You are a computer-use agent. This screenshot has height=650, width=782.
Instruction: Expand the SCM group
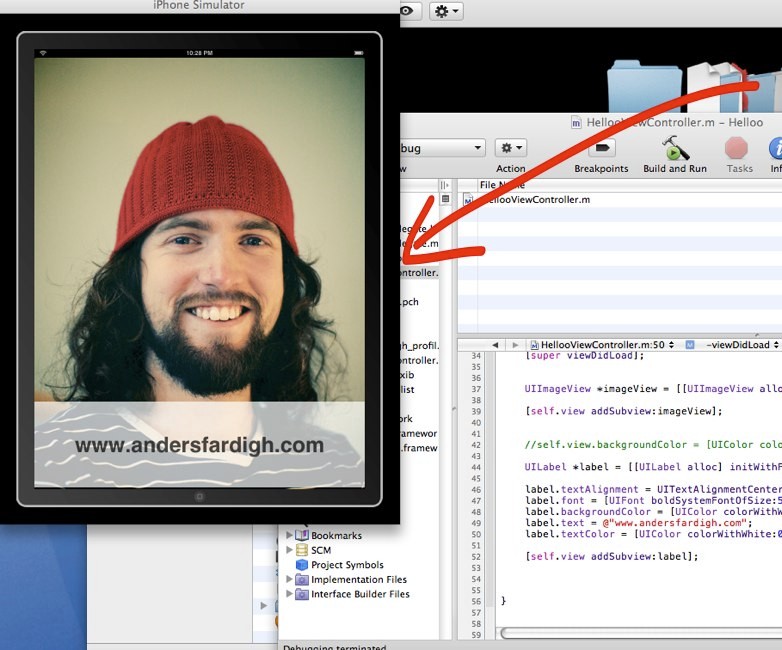pyautogui.click(x=290, y=550)
